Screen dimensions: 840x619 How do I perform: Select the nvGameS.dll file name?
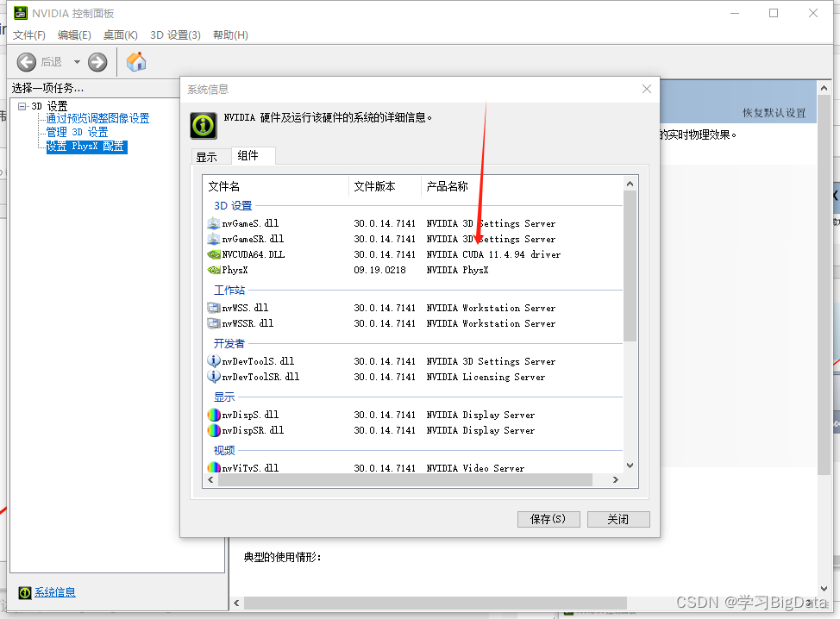[250, 223]
